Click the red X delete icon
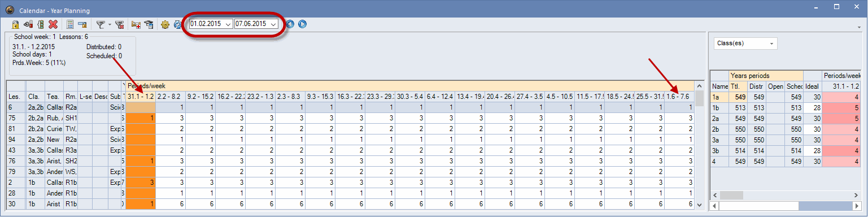Image resolution: width=868 pixels, height=217 pixels. [x=53, y=24]
